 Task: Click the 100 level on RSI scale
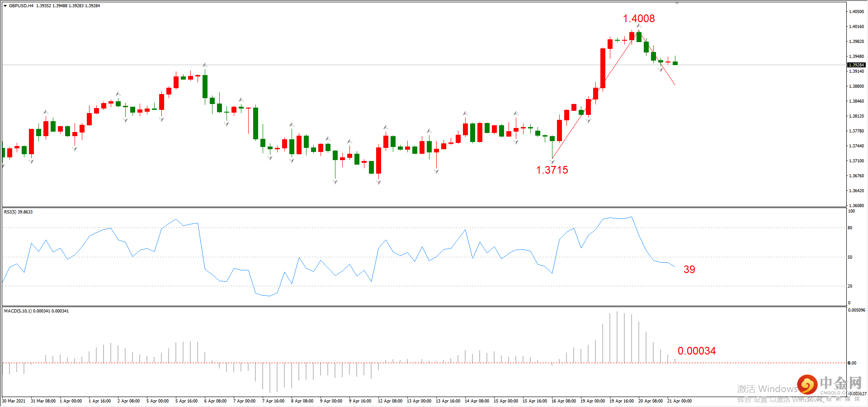click(x=851, y=211)
